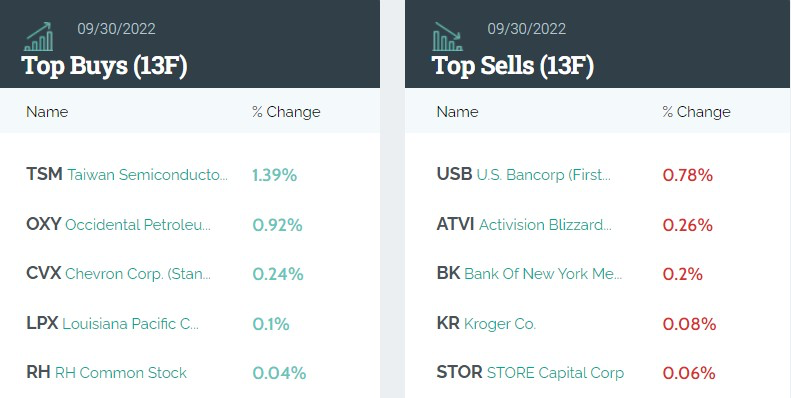Open the TSM Taiwan Semiconductor link
The height and width of the screenshot is (398, 791).
click(127, 175)
